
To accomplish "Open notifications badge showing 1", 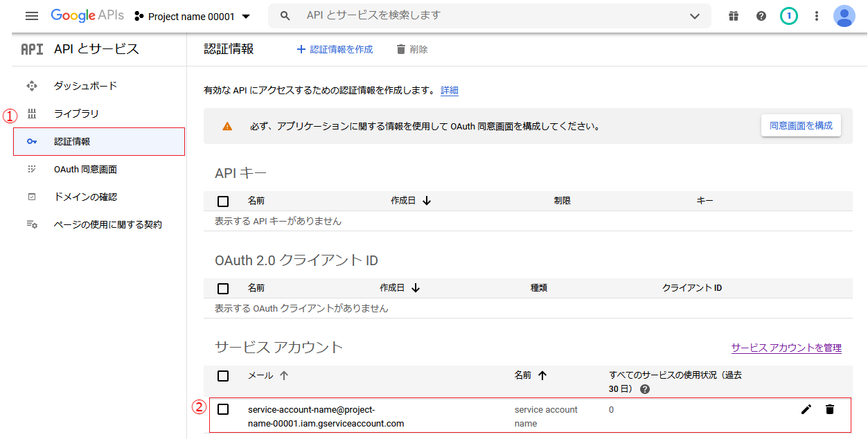I will click(788, 16).
